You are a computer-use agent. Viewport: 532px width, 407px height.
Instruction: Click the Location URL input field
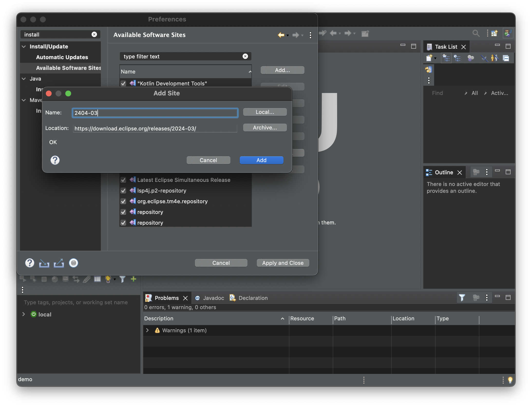(x=155, y=129)
